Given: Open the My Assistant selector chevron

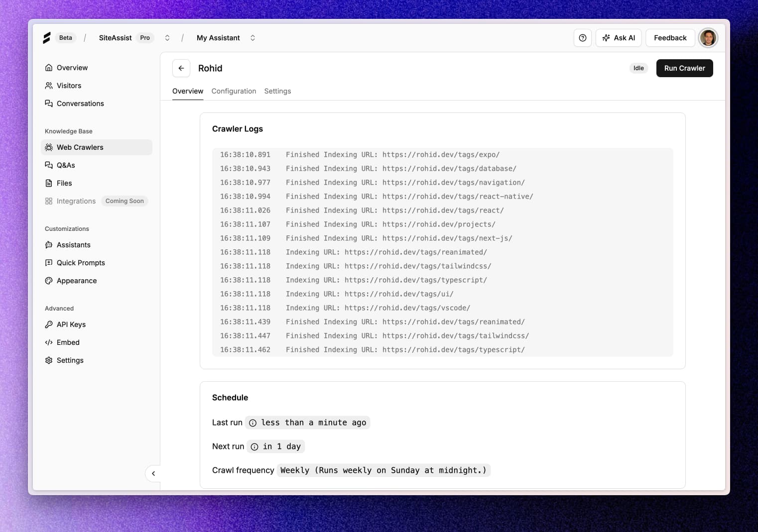Looking at the screenshot, I should (253, 38).
